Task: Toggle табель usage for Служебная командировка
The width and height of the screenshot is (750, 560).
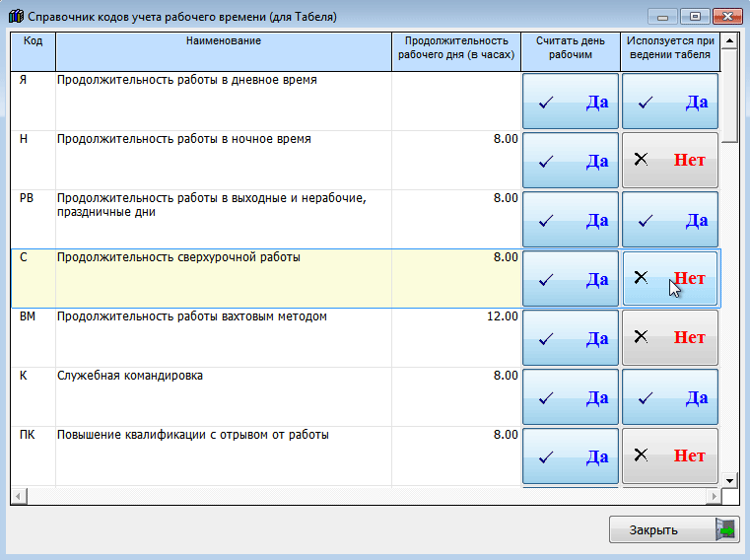Action: tap(669, 396)
